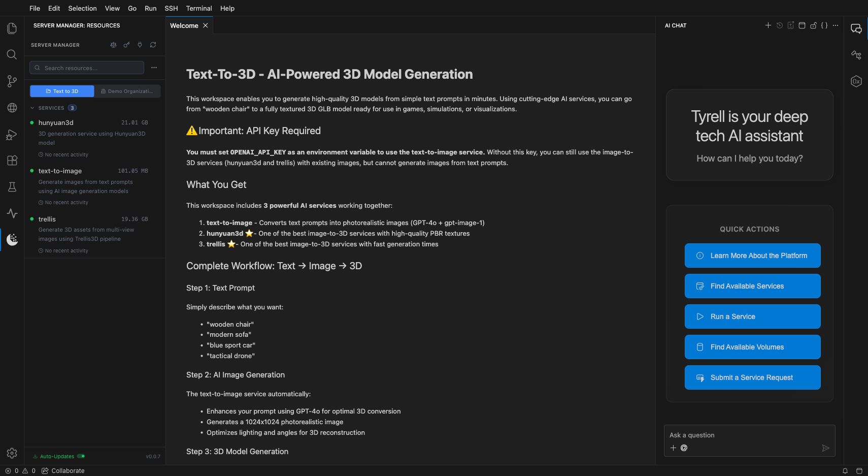
Task: Select the Demo Organization toggle button
Action: tap(127, 91)
